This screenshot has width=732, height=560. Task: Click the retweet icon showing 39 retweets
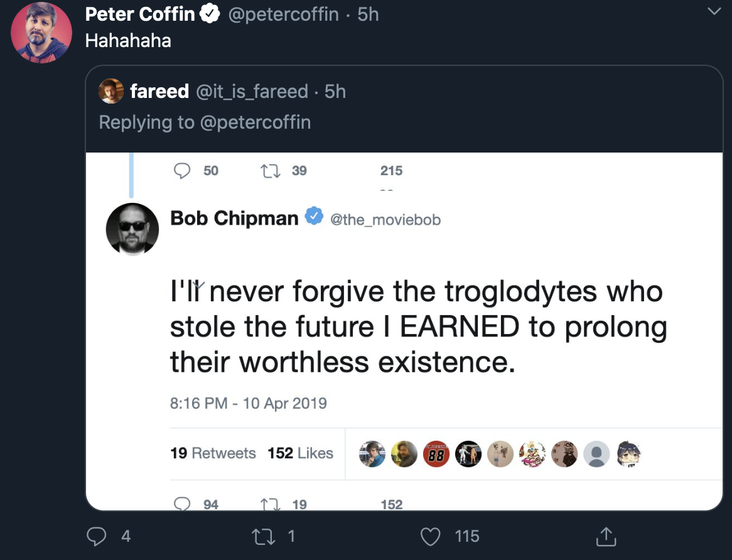(x=271, y=171)
